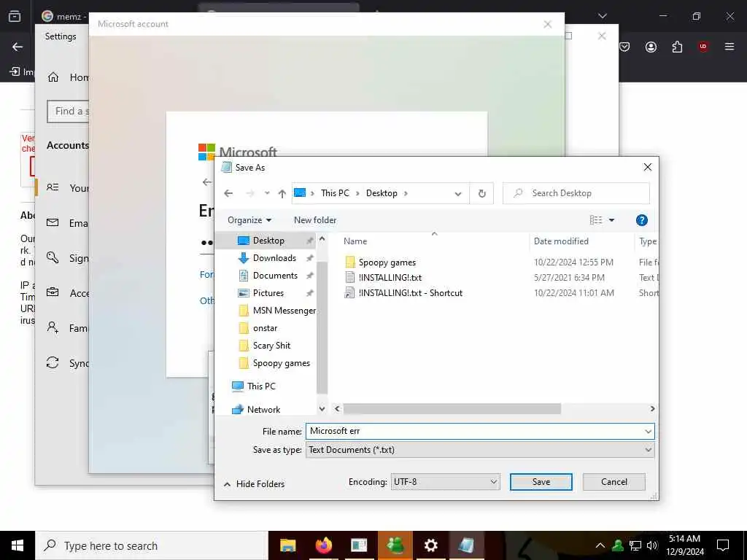Image resolution: width=747 pixels, height=560 pixels.
Task: Close the Microsoft account window
Action: 547,24
